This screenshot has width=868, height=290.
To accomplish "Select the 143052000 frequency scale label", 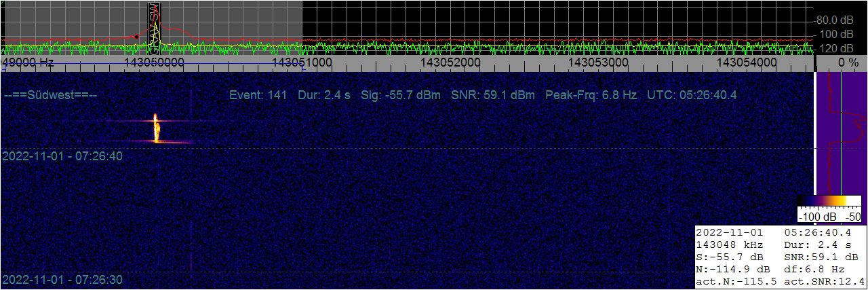I will point(451,62).
